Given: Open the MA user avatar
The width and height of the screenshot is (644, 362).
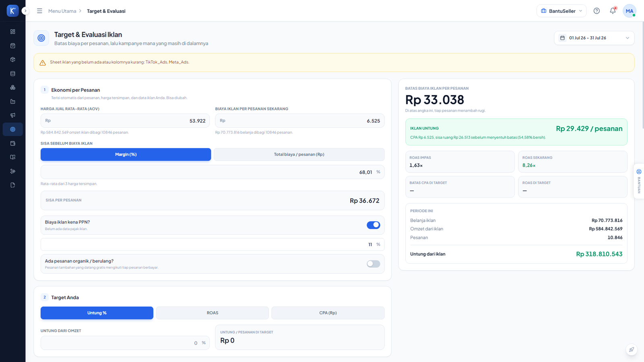Looking at the screenshot, I should (630, 11).
